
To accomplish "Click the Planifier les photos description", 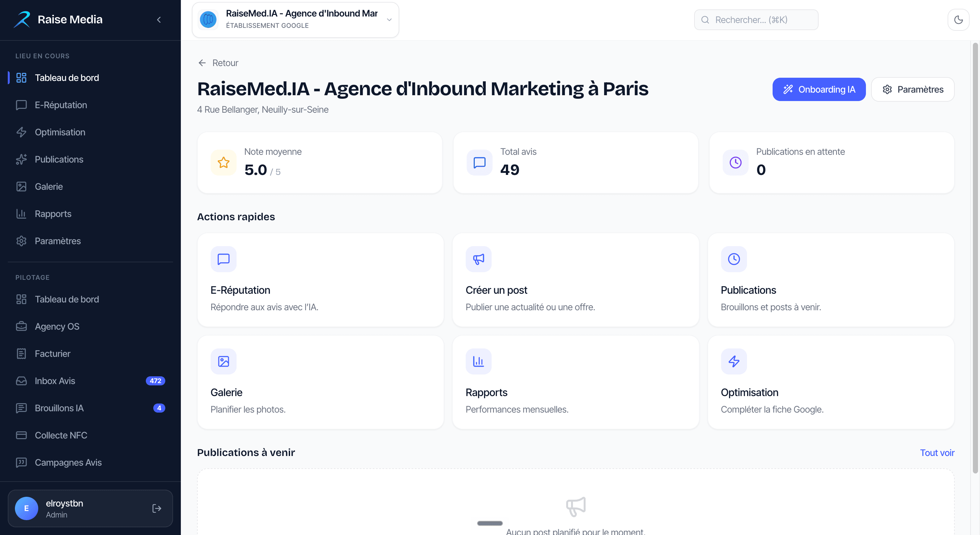I will [x=248, y=410].
